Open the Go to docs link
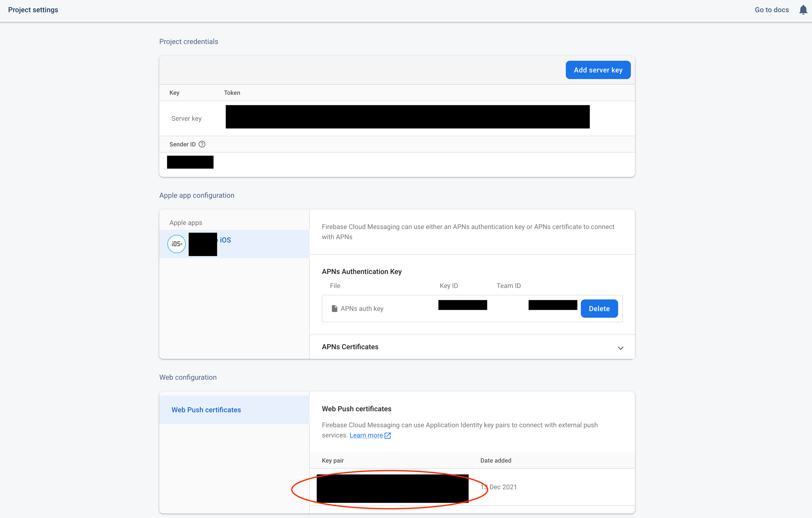 (x=772, y=10)
